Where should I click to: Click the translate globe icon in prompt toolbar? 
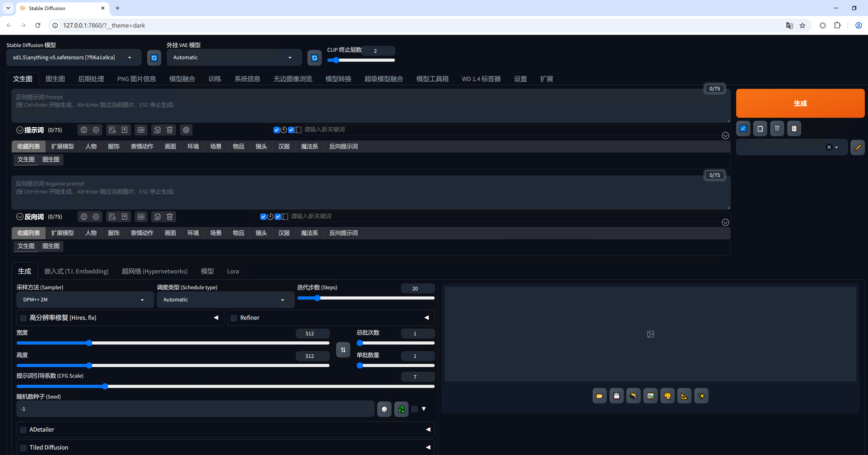pyautogui.click(x=84, y=130)
